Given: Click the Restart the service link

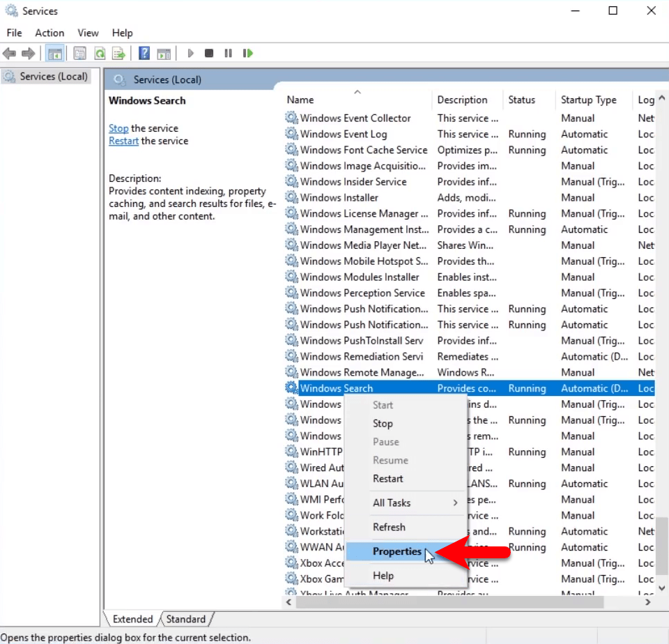Looking at the screenshot, I should coord(123,141).
